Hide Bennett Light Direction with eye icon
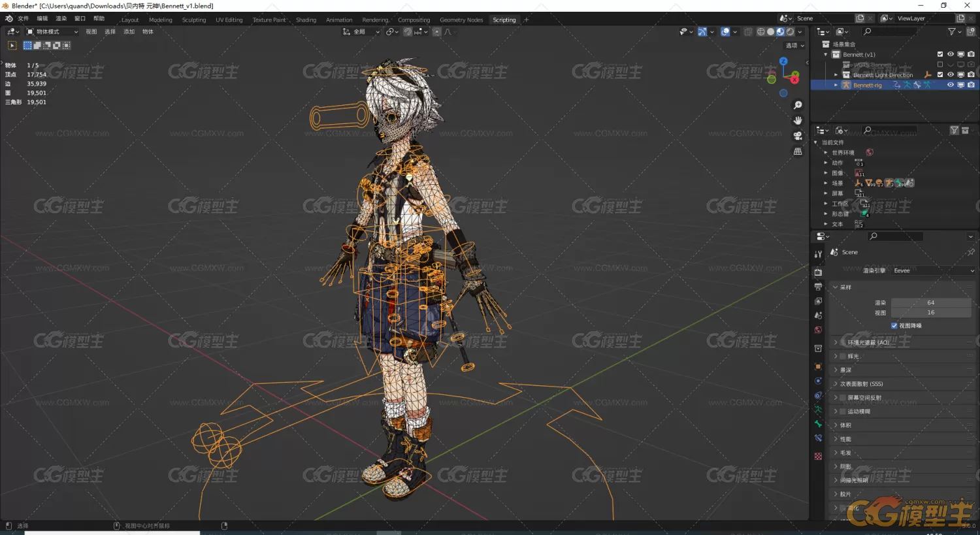This screenshot has width=980, height=535. tap(951, 74)
